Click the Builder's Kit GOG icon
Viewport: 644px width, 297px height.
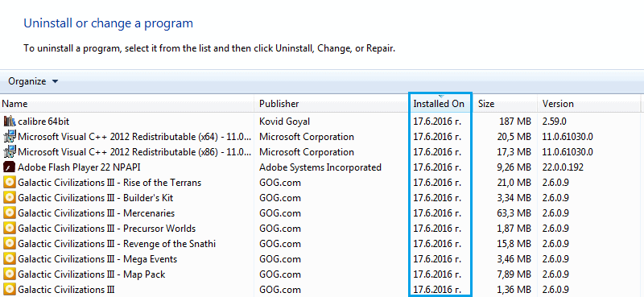coord(10,198)
